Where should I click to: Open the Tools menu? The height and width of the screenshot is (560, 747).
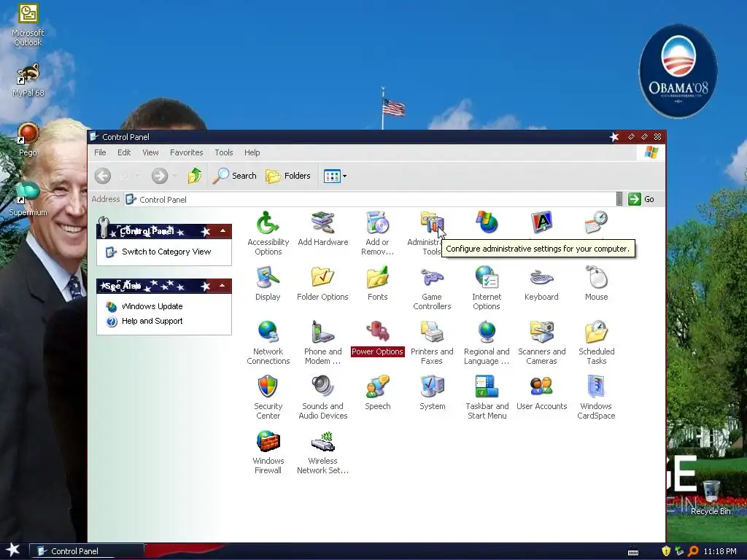pos(223,152)
